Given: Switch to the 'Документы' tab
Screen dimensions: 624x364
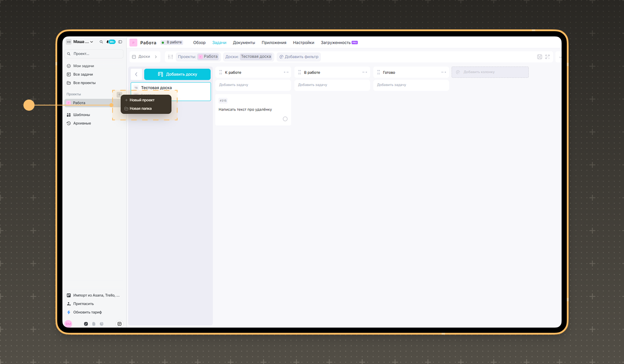Looking at the screenshot, I should (x=244, y=43).
